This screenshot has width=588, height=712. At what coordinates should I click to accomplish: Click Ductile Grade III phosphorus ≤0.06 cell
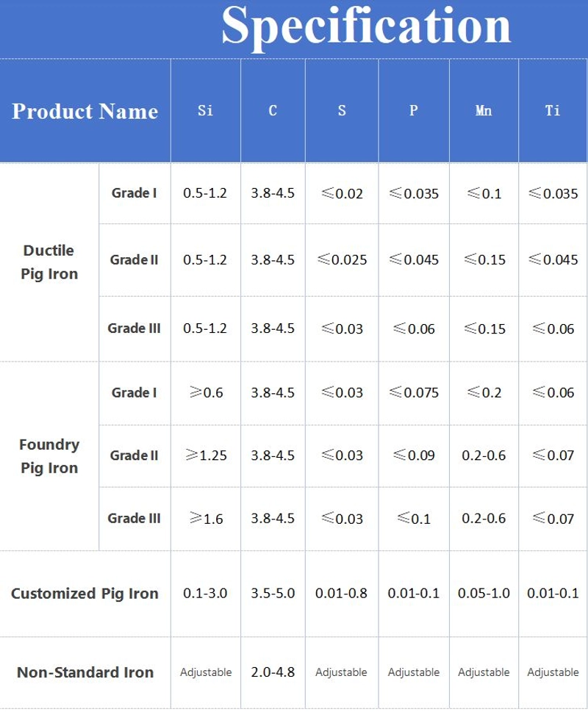[414, 328]
